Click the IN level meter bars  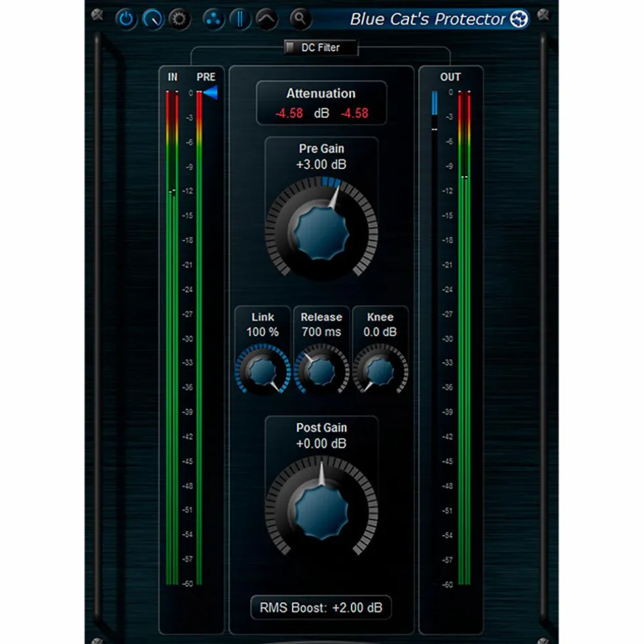[x=172, y=338]
